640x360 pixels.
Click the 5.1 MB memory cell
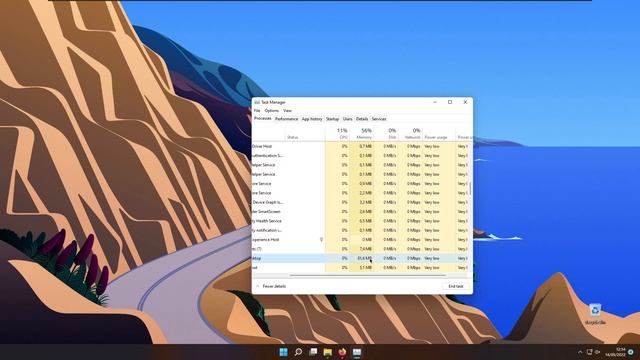[x=362, y=268]
